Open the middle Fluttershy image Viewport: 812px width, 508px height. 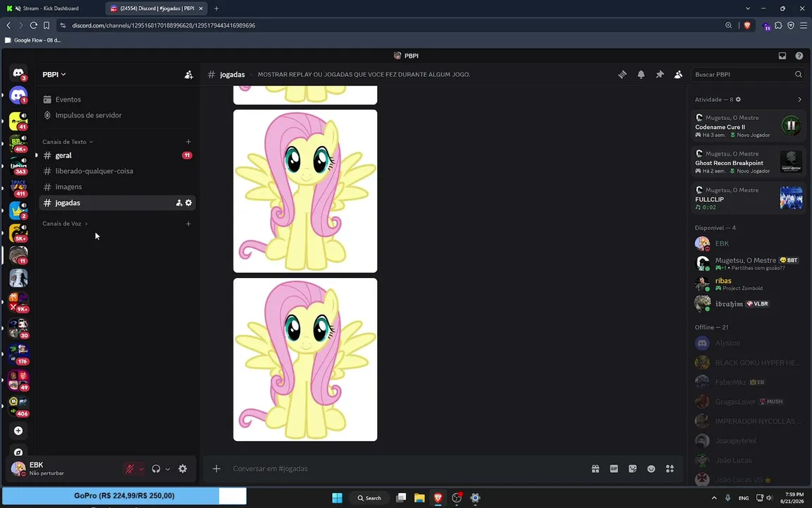[305, 191]
